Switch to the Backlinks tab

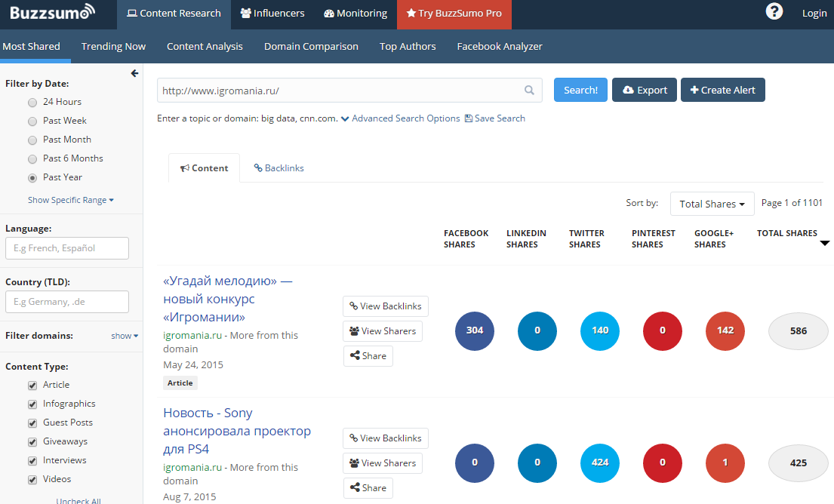(x=279, y=168)
